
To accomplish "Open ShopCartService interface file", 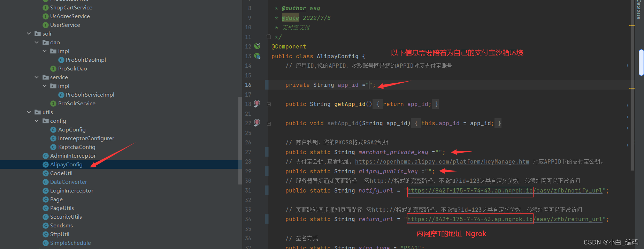I will (x=71, y=8).
